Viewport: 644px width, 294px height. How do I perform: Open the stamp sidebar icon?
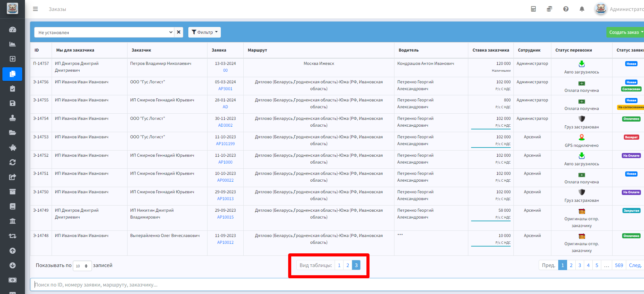tap(12, 118)
